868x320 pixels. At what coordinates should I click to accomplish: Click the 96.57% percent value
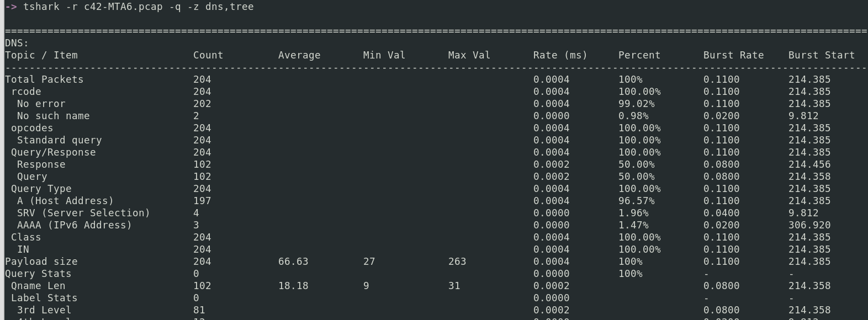pos(637,201)
